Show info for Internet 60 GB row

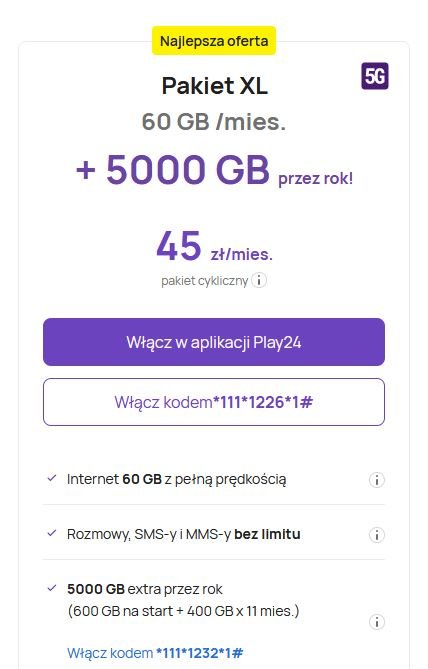[376, 480]
